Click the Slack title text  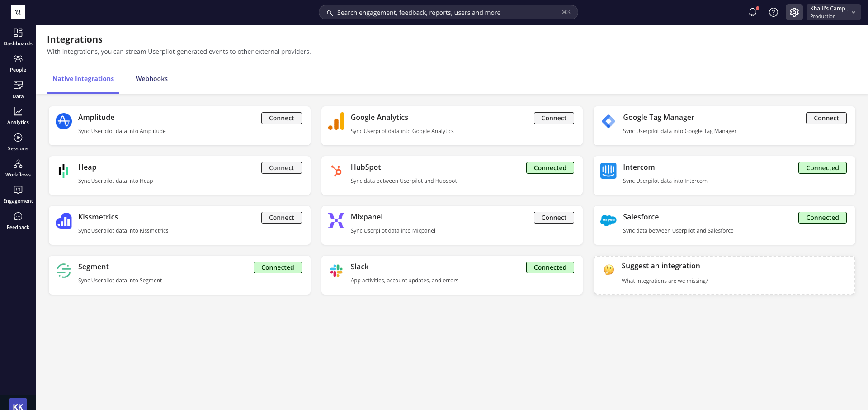[359, 267]
